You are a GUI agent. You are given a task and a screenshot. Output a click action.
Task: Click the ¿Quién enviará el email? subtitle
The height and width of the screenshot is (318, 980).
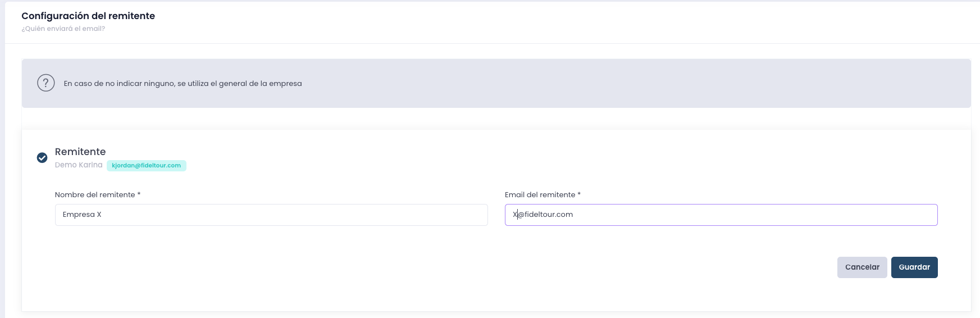(63, 29)
